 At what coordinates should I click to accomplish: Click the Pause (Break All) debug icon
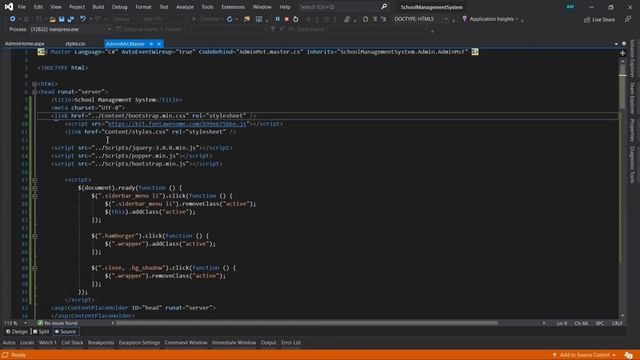pyautogui.click(x=278, y=19)
